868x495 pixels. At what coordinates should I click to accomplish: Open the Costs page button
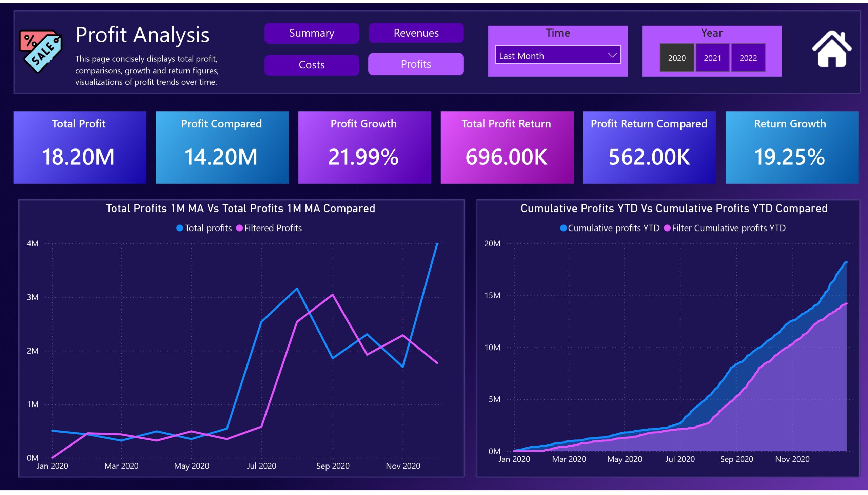[x=312, y=65]
